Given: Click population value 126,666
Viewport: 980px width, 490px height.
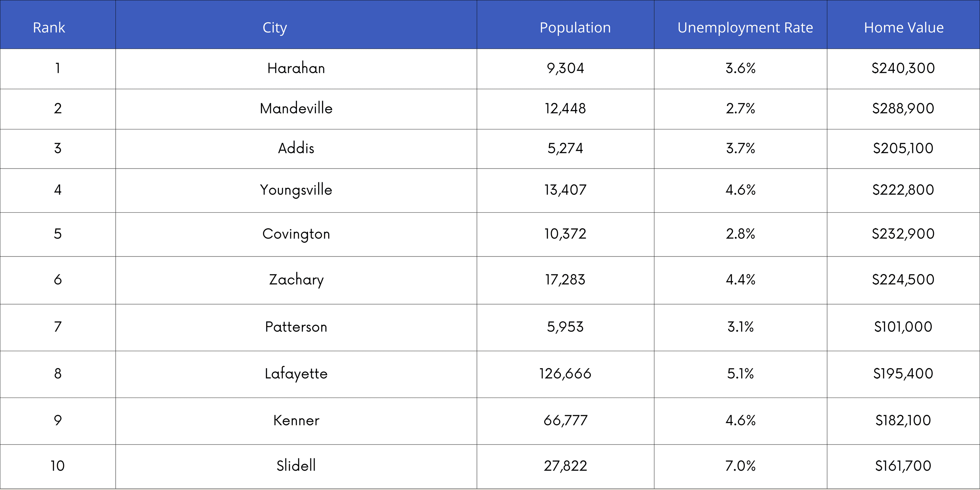Looking at the screenshot, I should (x=565, y=374).
